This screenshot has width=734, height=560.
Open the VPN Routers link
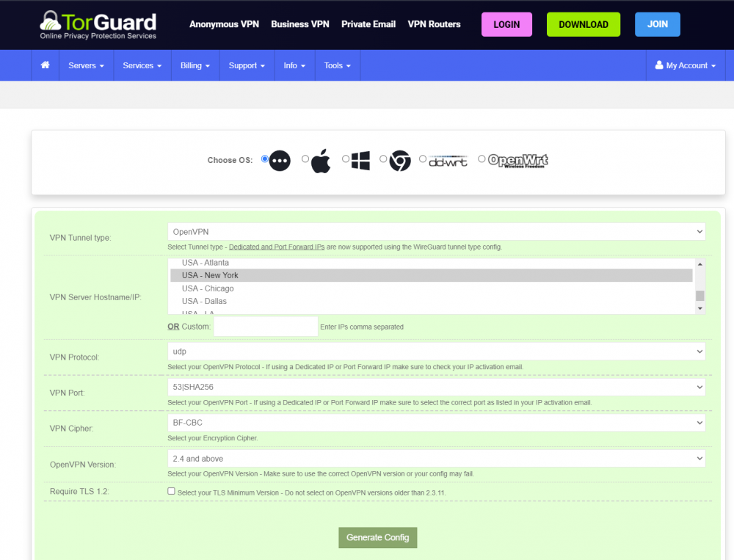(434, 24)
